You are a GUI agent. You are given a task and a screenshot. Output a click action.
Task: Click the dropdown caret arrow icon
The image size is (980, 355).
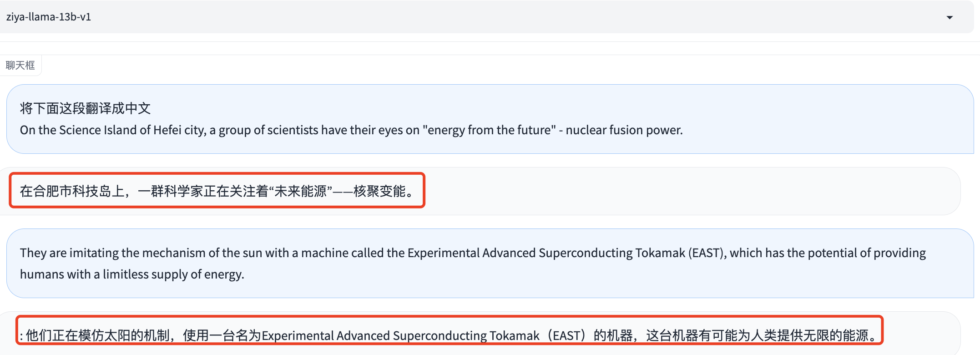click(x=950, y=17)
